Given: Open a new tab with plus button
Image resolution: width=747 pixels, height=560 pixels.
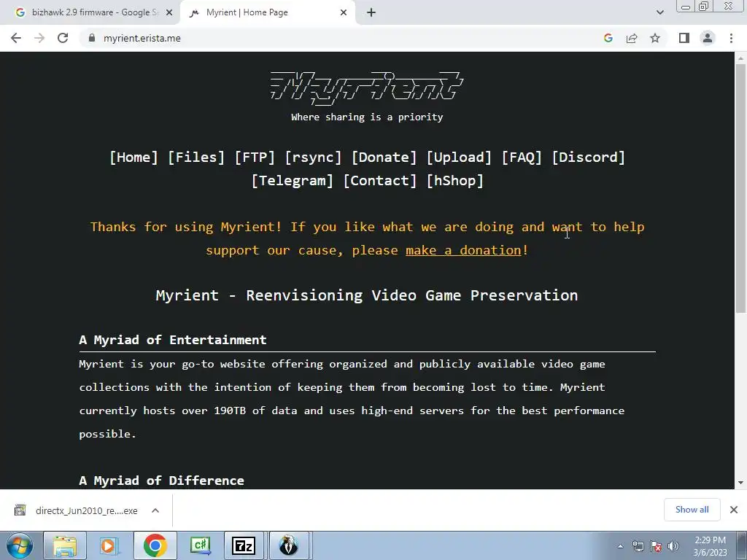Looking at the screenshot, I should (371, 13).
